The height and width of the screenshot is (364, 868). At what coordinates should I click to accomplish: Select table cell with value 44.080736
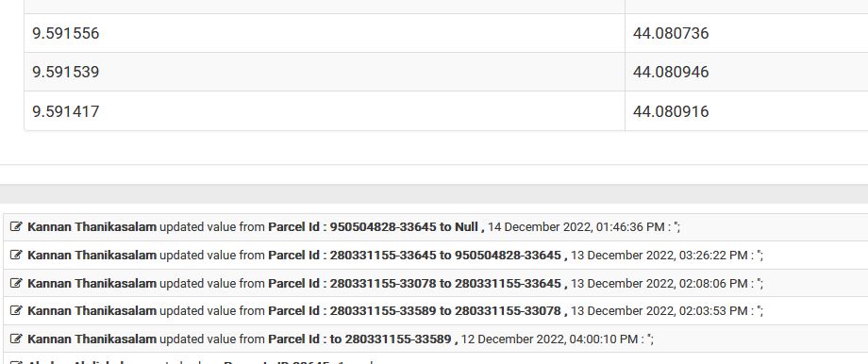(x=747, y=33)
